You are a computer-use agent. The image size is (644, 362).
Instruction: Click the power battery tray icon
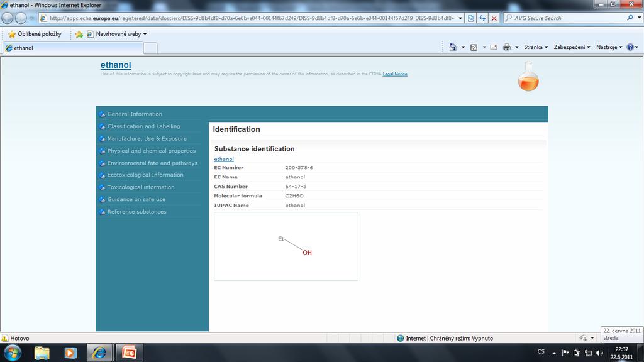pyautogui.click(x=577, y=353)
